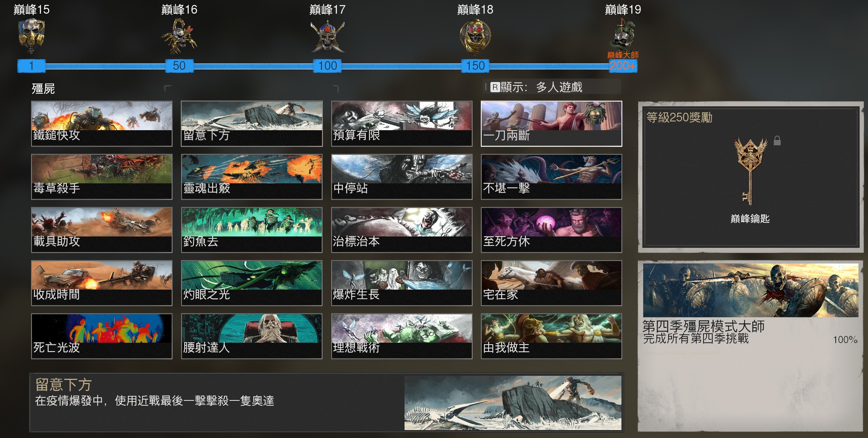
Task: Click the 留意下方 title in description panel
Action: click(x=63, y=384)
